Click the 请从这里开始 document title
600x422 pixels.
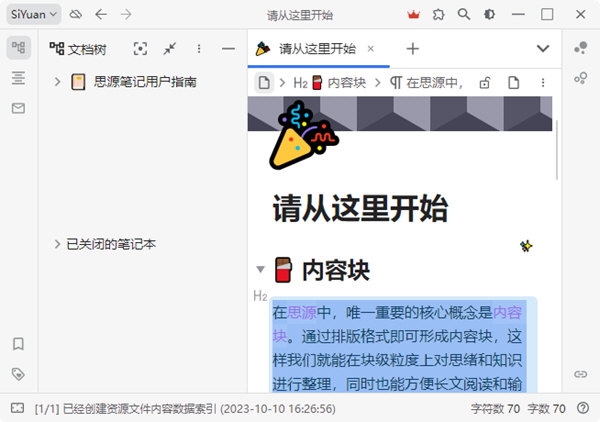point(360,209)
